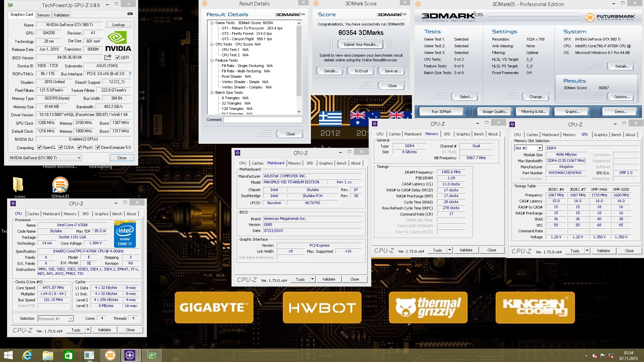The height and width of the screenshot is (362, 644).
Task: Click the Comment input field
Action: tap(263, 120)
